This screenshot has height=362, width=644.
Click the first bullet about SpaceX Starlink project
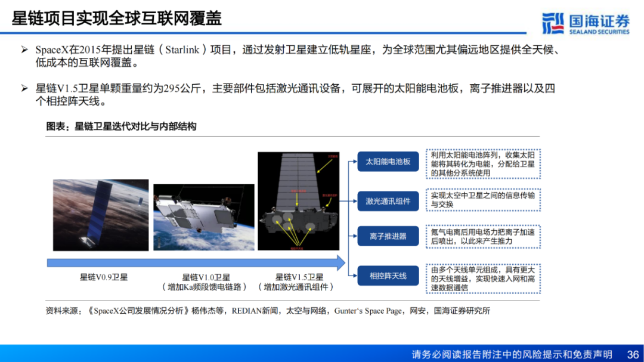tap(297, 56)
